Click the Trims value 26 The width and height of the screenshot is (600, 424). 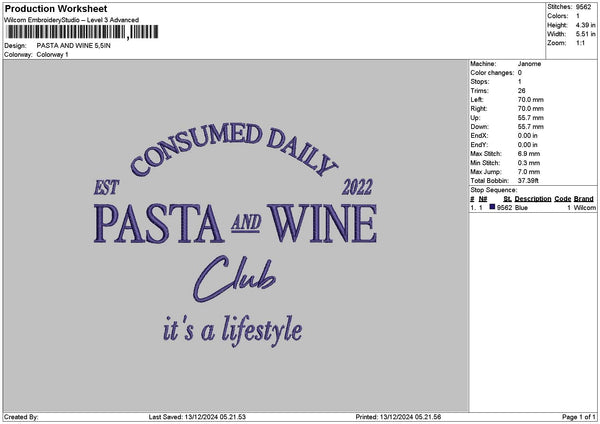click(522, 91)
